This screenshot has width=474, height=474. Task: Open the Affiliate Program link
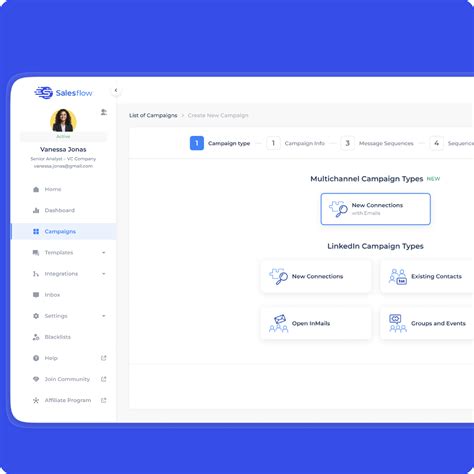click(x=68, y=400)
